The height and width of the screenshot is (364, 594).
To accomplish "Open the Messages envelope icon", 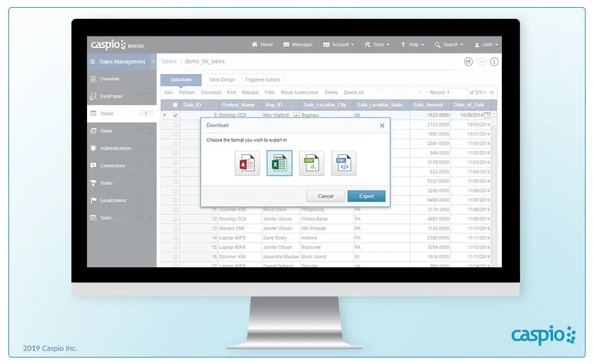I will tap(286, 45).
